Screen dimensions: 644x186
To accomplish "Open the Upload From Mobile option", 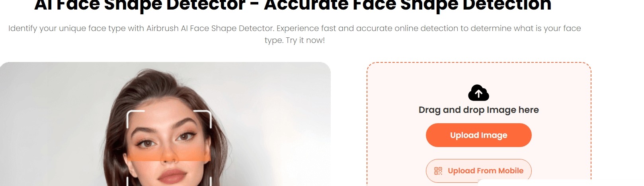I will [x=478, y=171].
